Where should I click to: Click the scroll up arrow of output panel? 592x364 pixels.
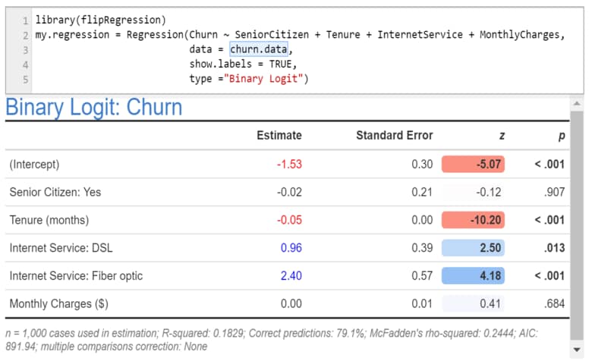pyautogui.click(x=577, y=103)
